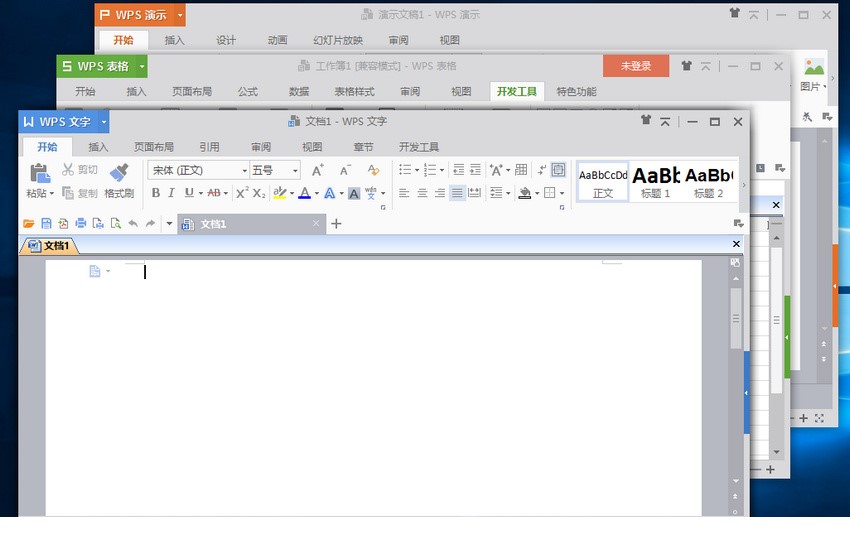Image resolution: width=850 pixels, height=540 pixels.
Task: Align text left
Action: [404, 192]
